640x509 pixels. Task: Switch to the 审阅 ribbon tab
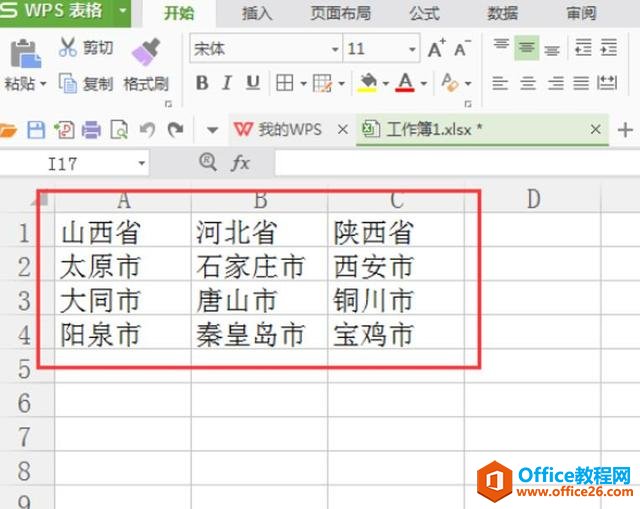click(x=581, y=13)
